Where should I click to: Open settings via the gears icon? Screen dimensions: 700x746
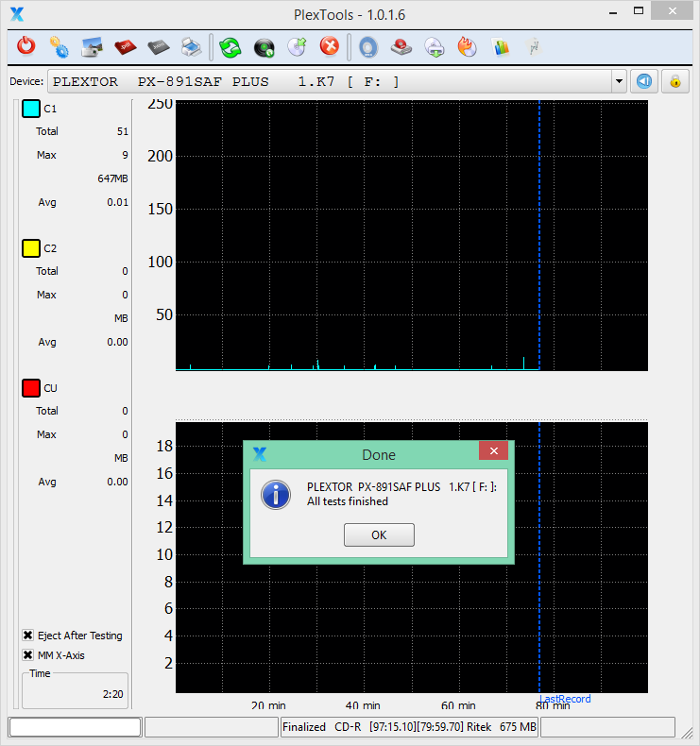point(59,47)
